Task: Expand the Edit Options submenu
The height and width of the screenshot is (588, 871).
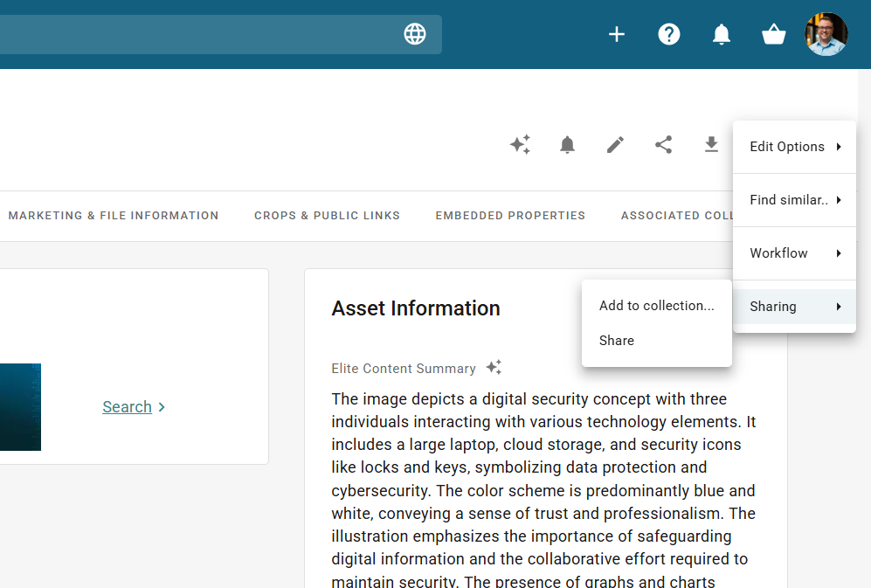Action: pyautogui.click(x=794, y=147)
